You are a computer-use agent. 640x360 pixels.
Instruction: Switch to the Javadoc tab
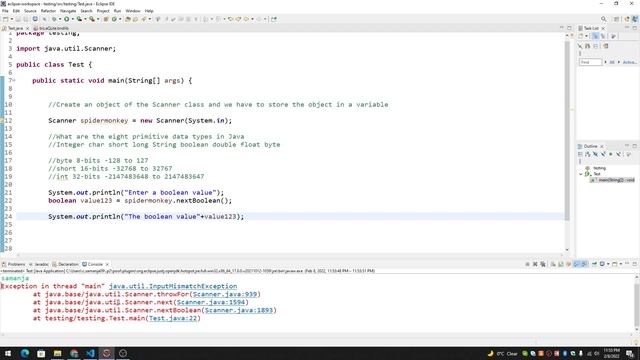click(x=39, y=264)
